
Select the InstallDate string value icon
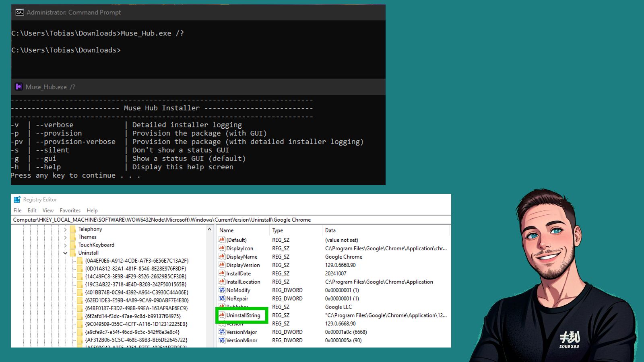(222, 274)
